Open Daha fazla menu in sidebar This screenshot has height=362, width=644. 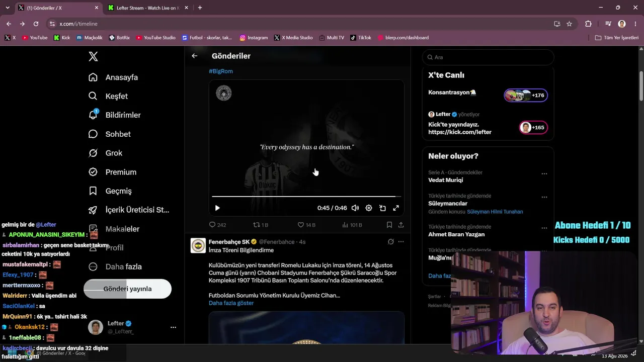pyautogui.click(x=115, y=266)
